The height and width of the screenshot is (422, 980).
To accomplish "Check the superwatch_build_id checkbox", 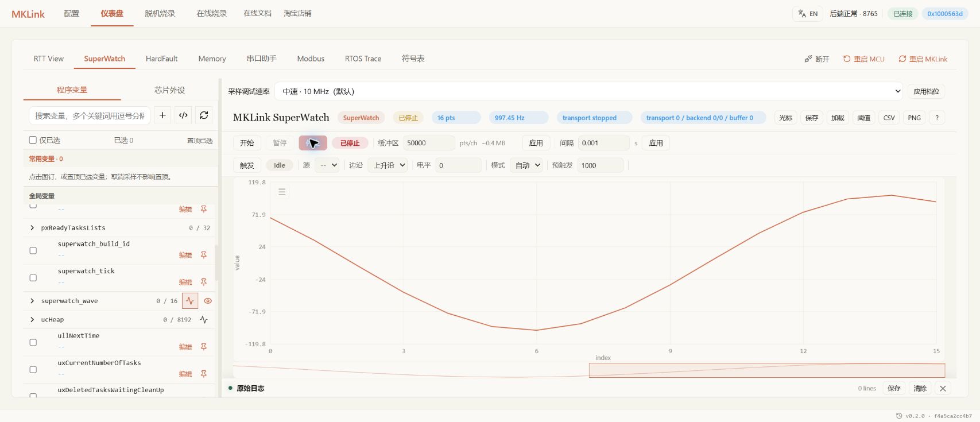I will click(33, 251).
